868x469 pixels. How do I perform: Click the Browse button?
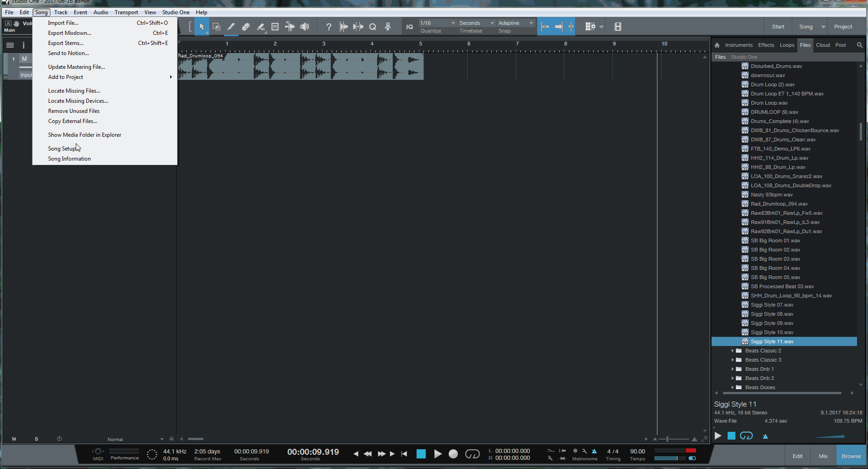(851, 456)
